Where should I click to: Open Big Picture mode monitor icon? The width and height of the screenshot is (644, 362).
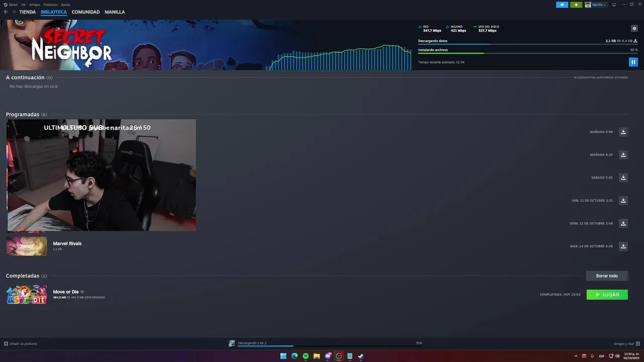614,5
